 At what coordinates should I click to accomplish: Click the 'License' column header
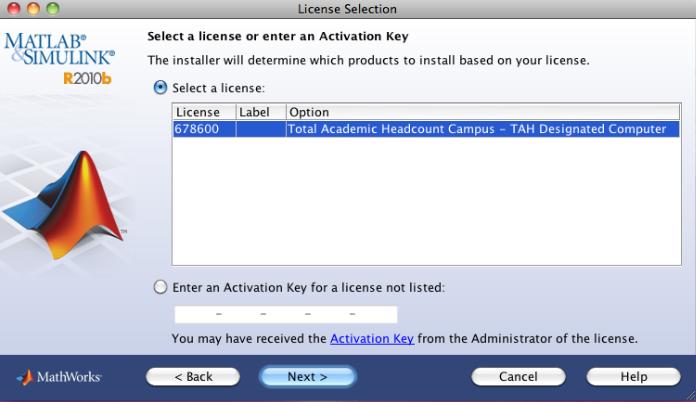point(204,112)
